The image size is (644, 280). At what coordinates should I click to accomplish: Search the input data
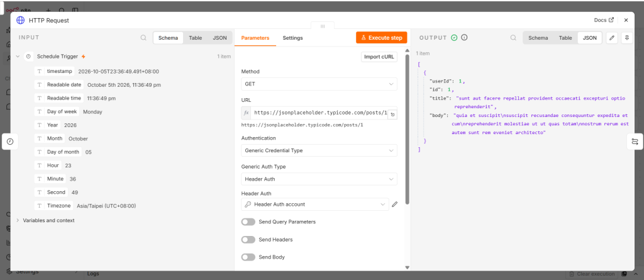pos(143,38)
